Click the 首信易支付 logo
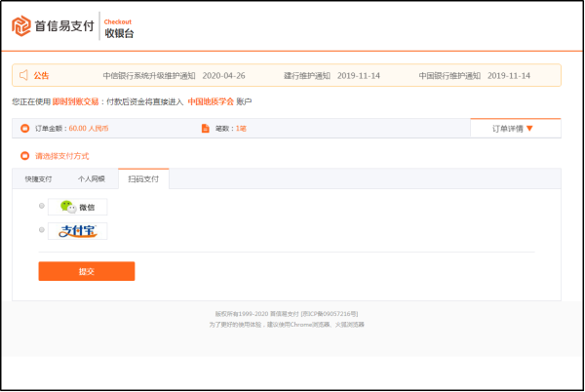 (x=53, y=27)
